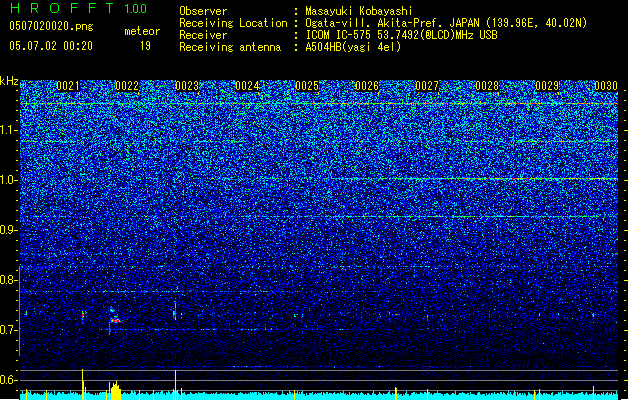Screen dimensions: 629x400
Task: Click the 0021 time marker
Action: (68, 86)
